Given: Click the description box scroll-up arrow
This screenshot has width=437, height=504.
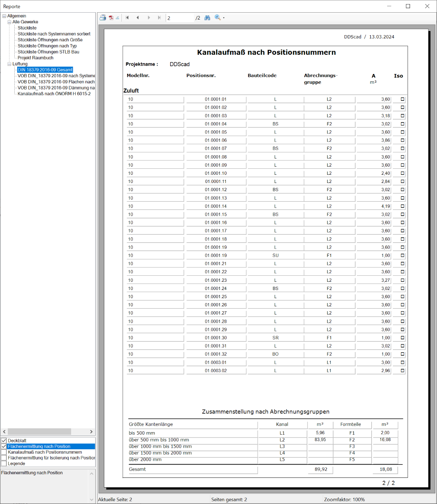Looking at the screenshot, I should (92, 473).
